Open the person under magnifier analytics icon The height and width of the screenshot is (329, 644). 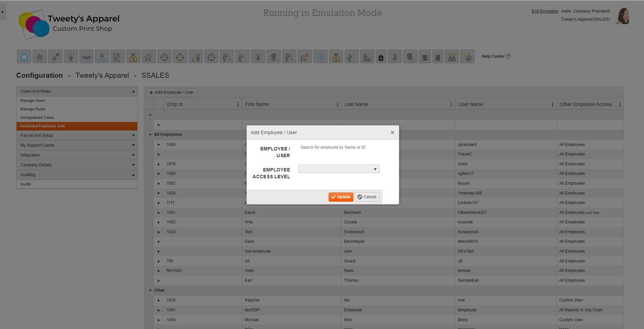[274, 57]
